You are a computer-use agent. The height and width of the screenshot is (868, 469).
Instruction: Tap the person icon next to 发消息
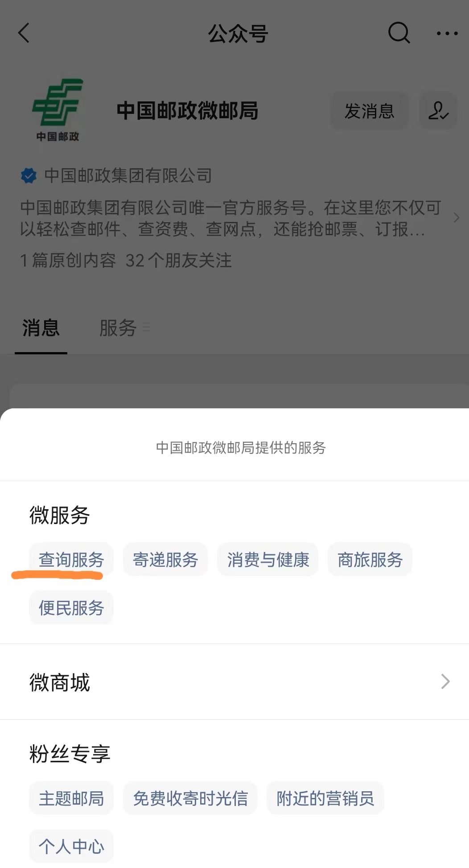click(x=438, y=111)
